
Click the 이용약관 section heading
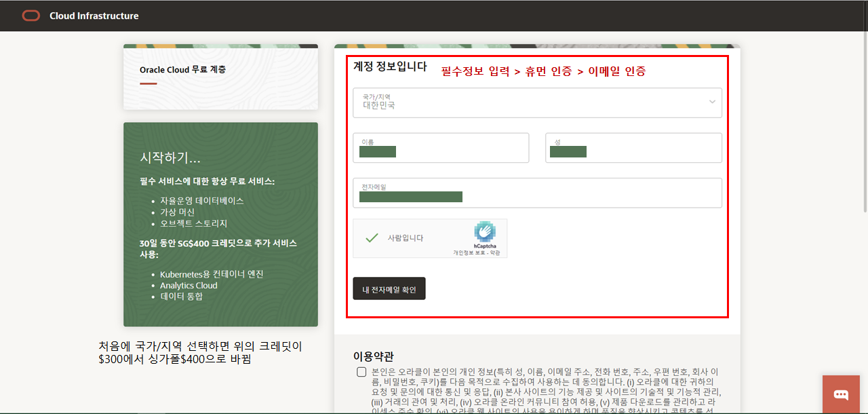click(x=374, y=356)
